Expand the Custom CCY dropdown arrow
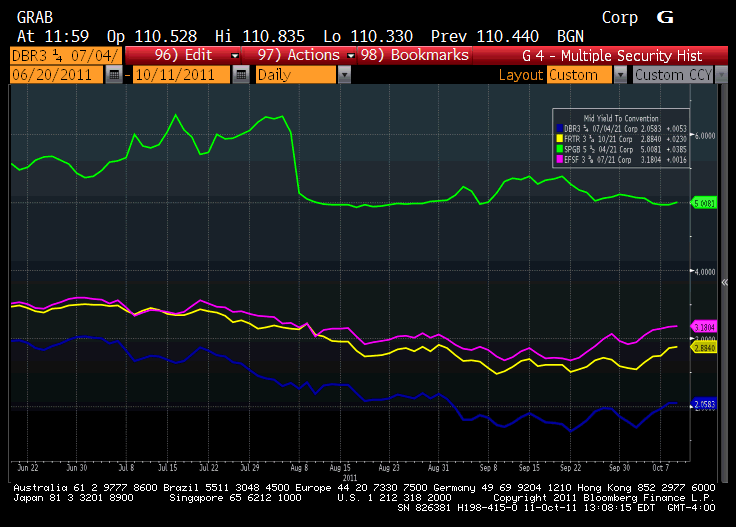 click(x=721, y=75)
